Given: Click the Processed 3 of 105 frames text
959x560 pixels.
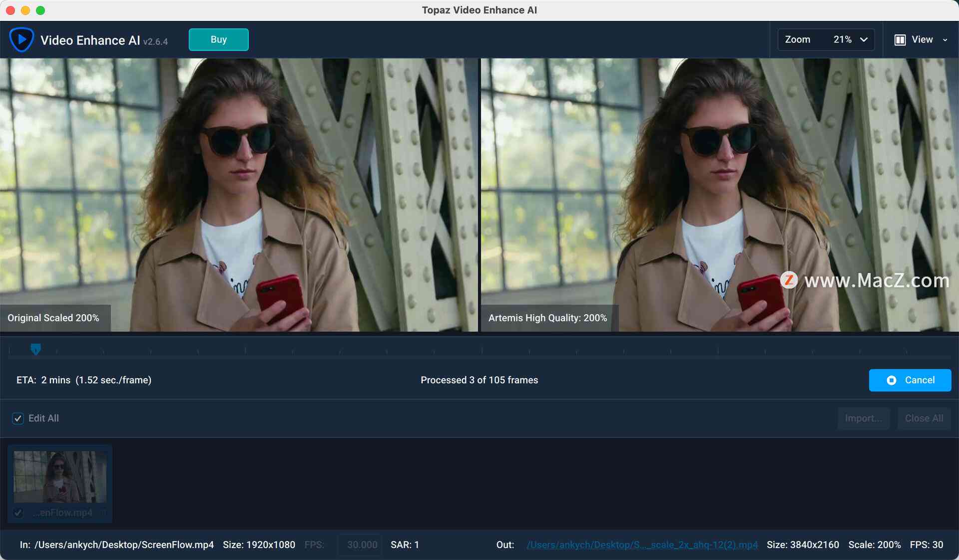Looking at the screenshot, I should (x=479, y=380).
